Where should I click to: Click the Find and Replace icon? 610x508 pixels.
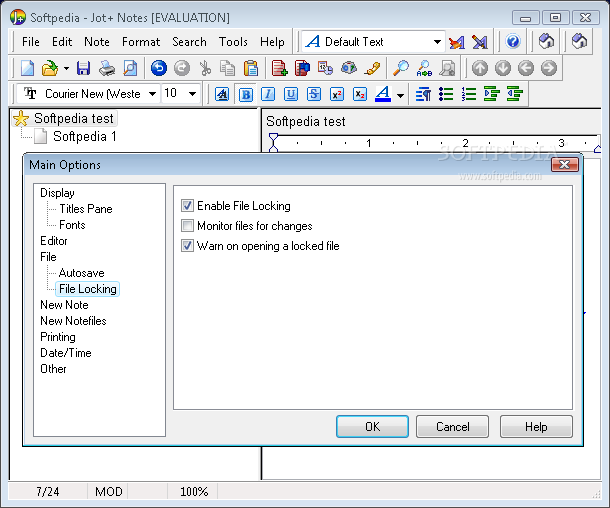tap(424, 68)
